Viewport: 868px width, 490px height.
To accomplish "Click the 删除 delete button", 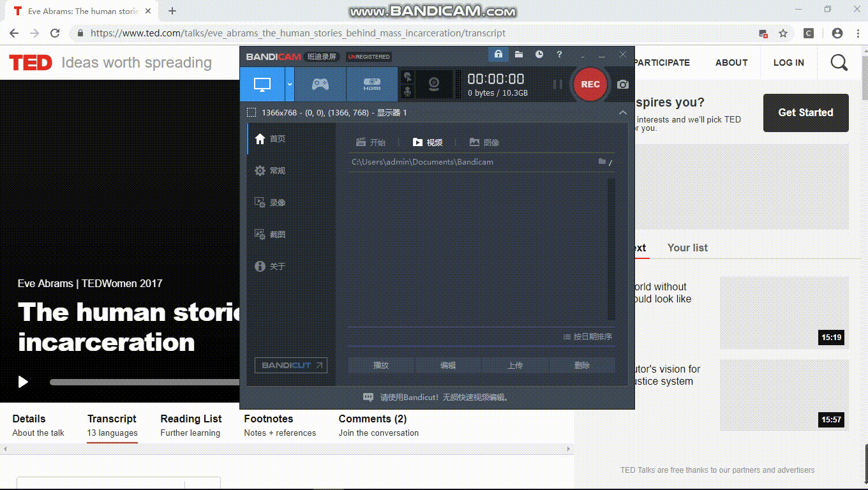I will (x=582, y=366).
